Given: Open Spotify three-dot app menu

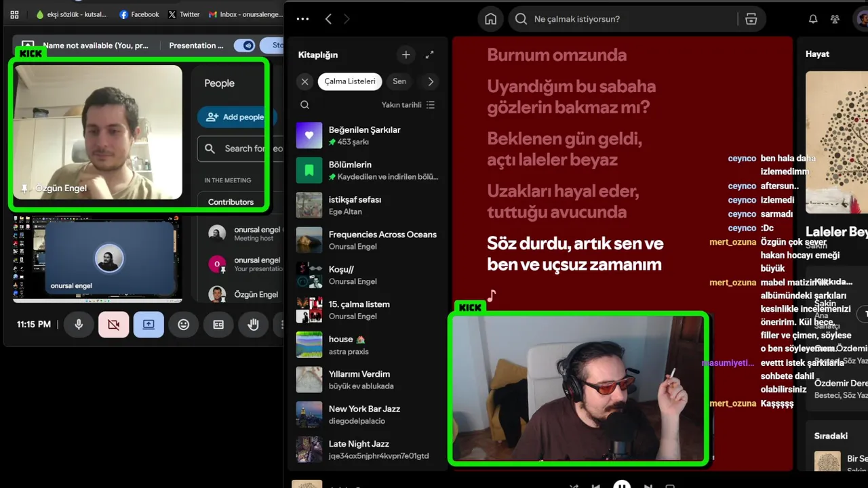Looking at the screenshot, I should [302, 19].
